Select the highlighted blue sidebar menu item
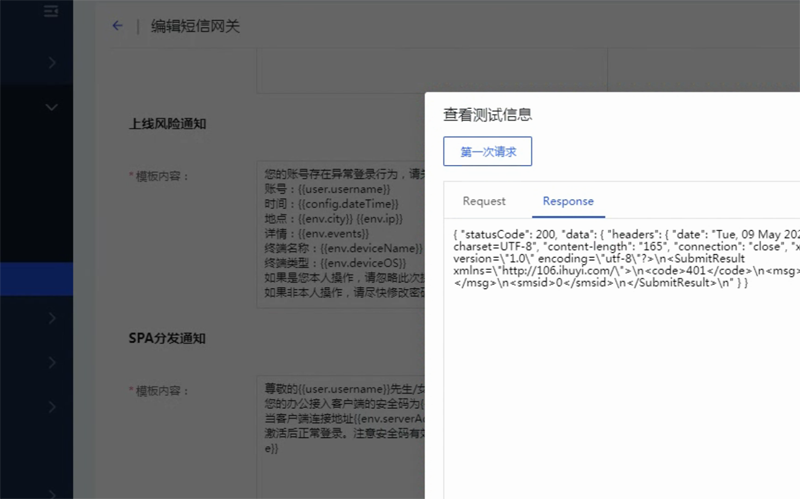The width and height of the screenshot is (800, 499). pyautogui.click(x=36, y=279)
